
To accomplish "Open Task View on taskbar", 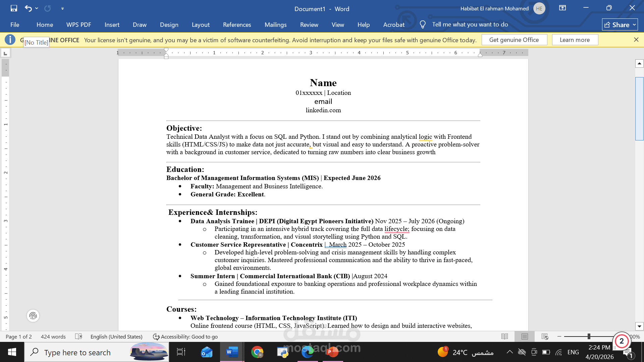I will (181, 352).
